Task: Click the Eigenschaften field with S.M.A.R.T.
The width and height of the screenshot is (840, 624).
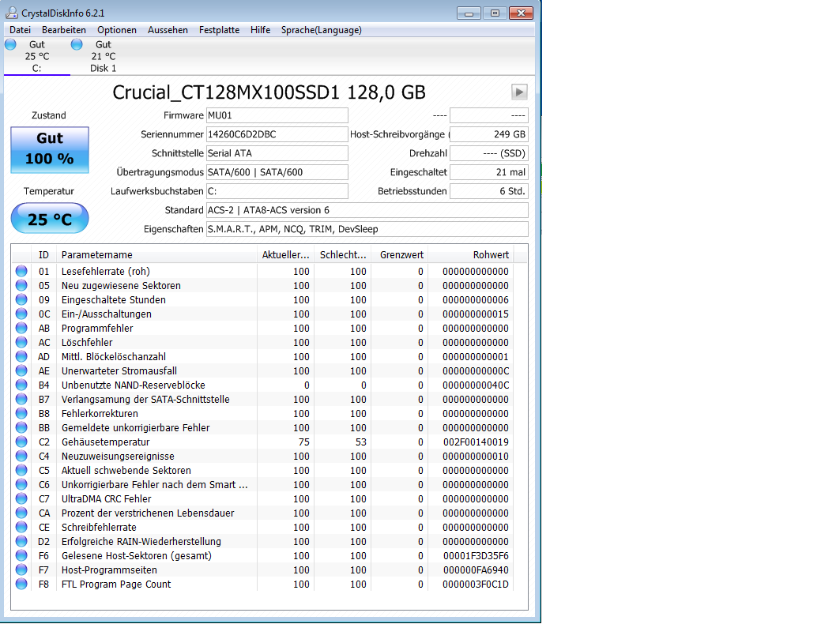Action: [367, 229]
